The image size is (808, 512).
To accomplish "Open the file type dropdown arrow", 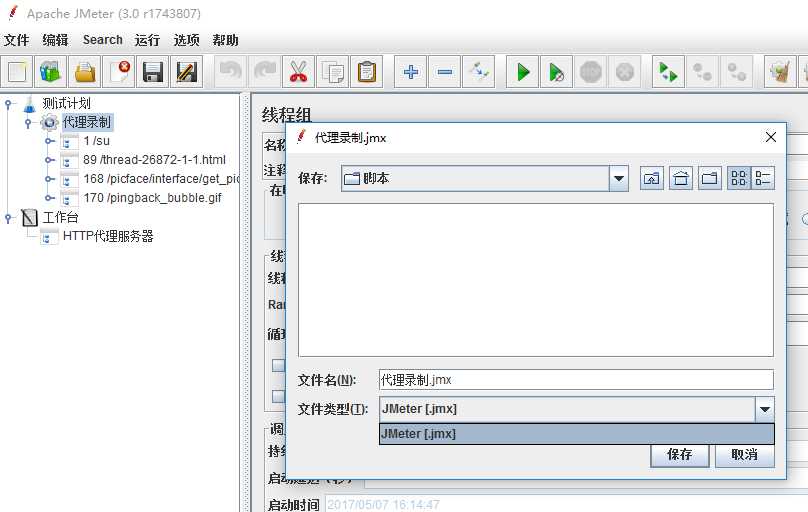I will (x=765, y=409).
